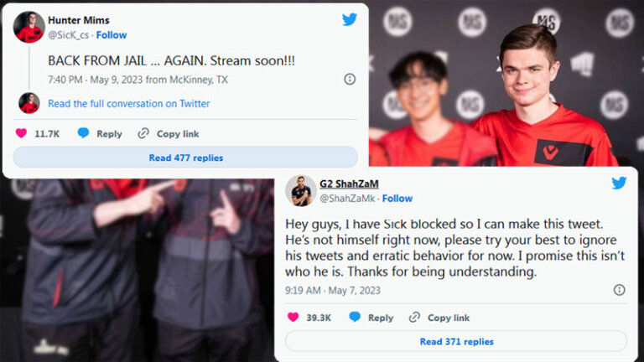Viewport: 644px width, 362px height.
Task: Follow @ShahZaMk account
Action: (397, 199)
